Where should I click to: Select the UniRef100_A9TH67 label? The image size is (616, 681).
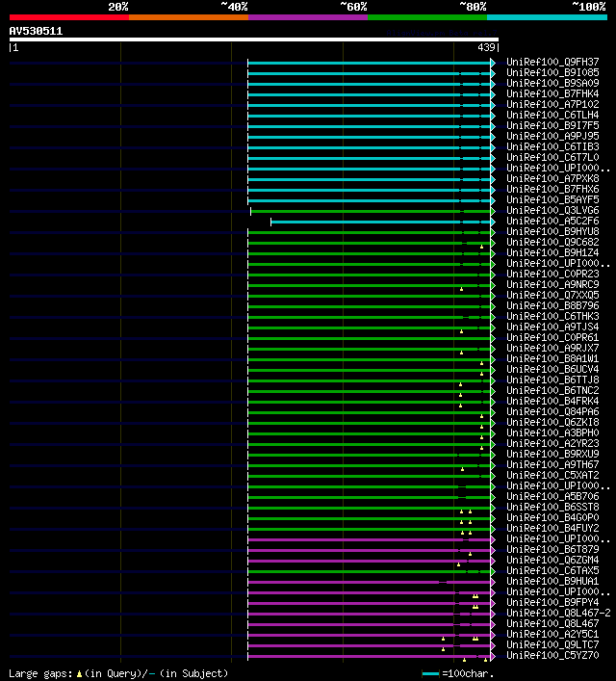[552, 464]
